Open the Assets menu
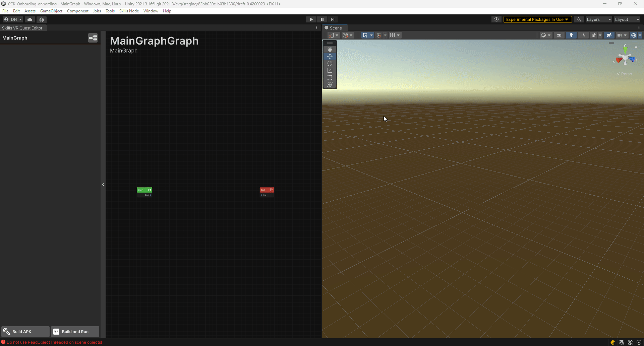The width and height of the screenshot is (644, 346). click(30, 11)
